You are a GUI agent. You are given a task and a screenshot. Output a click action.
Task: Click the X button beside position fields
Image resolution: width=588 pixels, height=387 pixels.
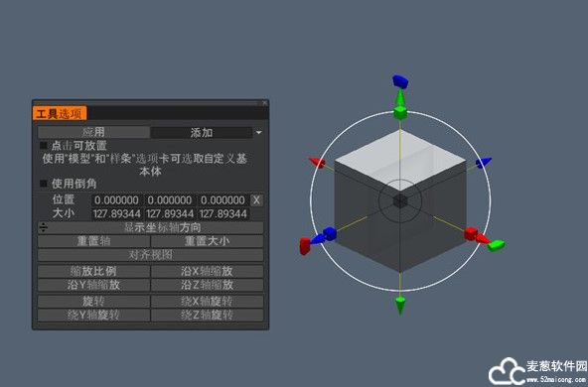[x=256, y=200]
